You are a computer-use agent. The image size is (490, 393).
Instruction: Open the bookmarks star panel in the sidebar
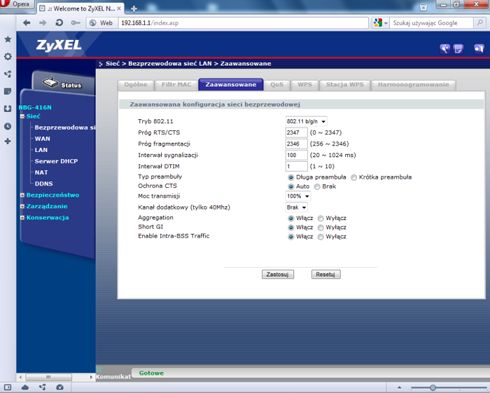tap(8, 39)
